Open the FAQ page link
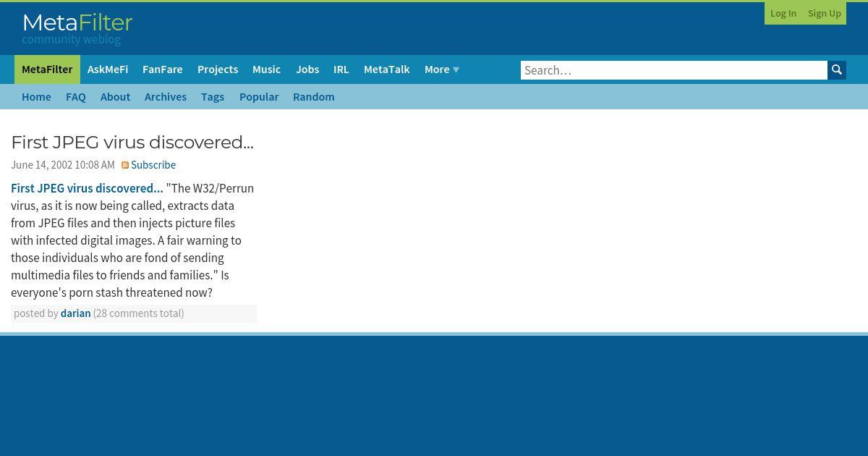Viewport: 868px width, 456px height. tap(76, 97)
